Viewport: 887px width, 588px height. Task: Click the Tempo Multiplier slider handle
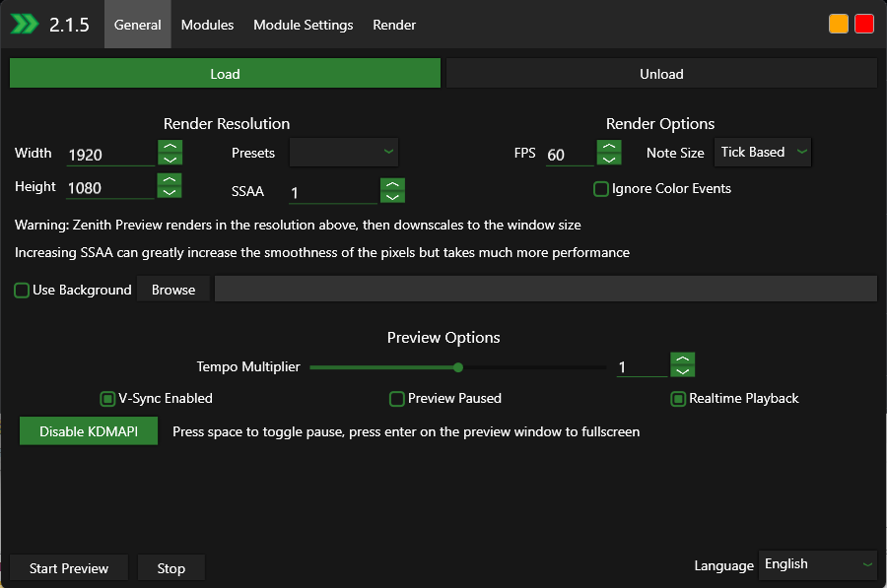coord(458,367)
